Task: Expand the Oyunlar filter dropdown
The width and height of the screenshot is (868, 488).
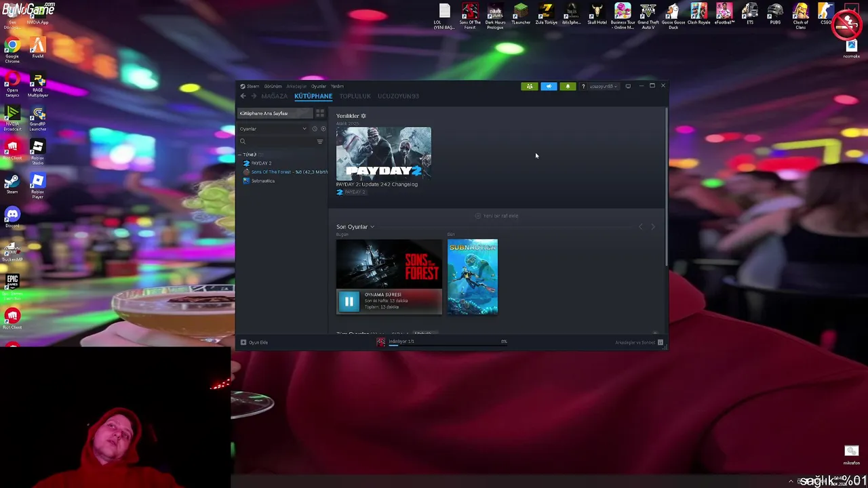Action: coord(273,129)
